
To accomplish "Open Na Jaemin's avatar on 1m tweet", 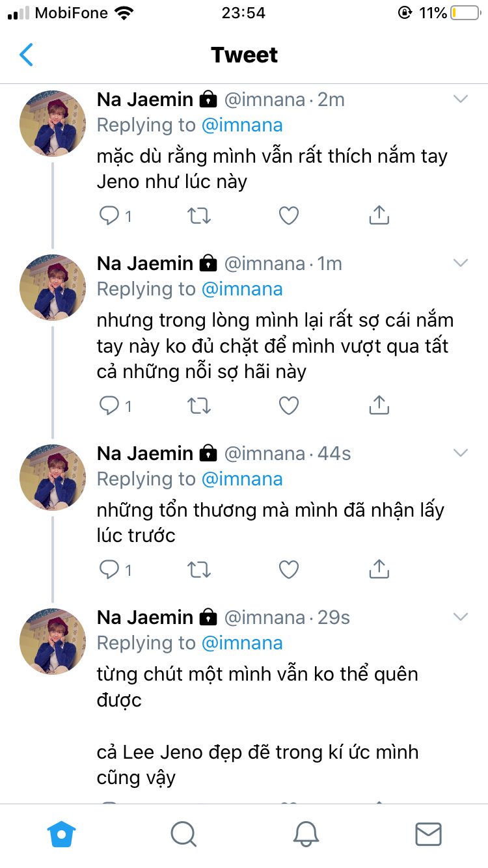I will coord(53,288).
